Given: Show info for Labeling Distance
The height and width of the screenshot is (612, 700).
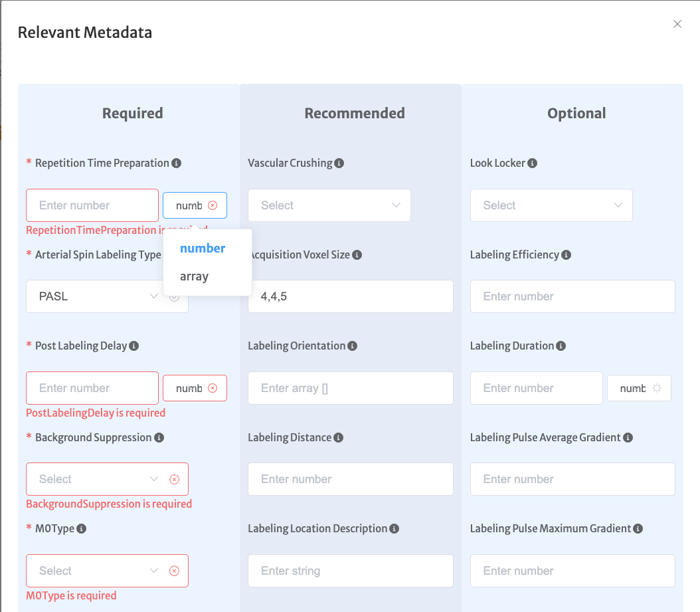Looking at the screenshot, I should coord(339,437).
